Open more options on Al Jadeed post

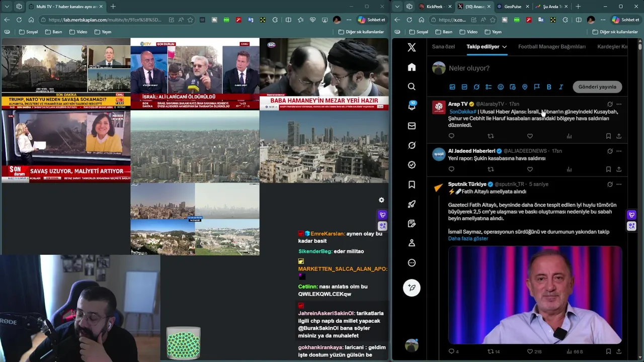[619, 151]
